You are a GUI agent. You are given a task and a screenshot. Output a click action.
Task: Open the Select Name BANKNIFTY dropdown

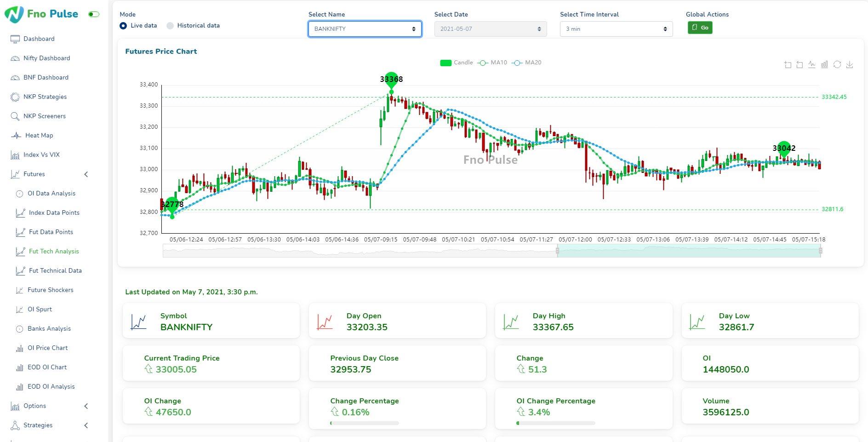tap(365, 29)
